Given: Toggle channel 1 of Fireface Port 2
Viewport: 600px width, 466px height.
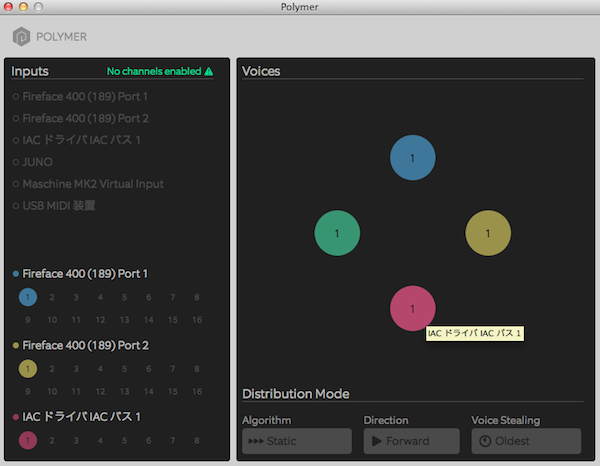Looking at the screenshot, I should pyautogui.click(x=28, y=369).
